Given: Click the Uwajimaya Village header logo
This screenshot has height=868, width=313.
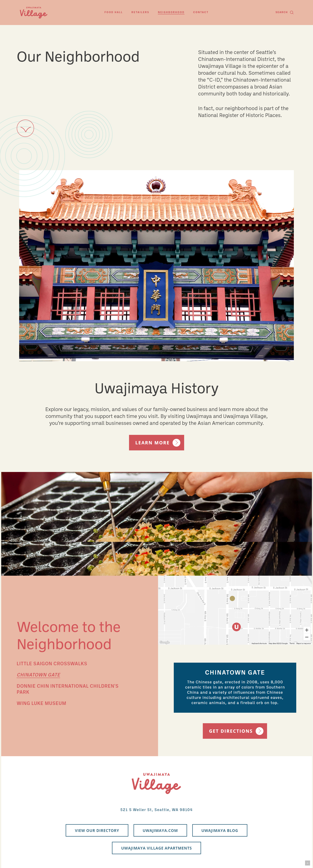Looking at the screenshot, I should 33,12.
